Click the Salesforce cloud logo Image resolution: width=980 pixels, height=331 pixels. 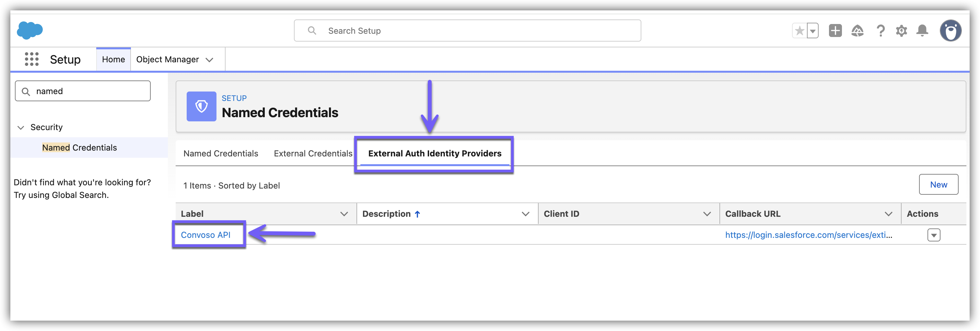(x=30, y=31)
